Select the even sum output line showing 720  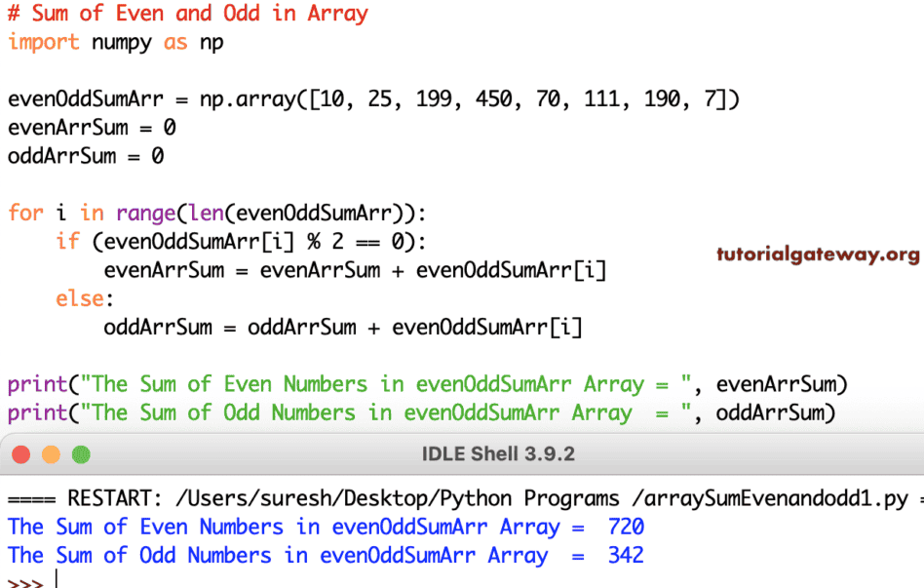coord(322,527)
